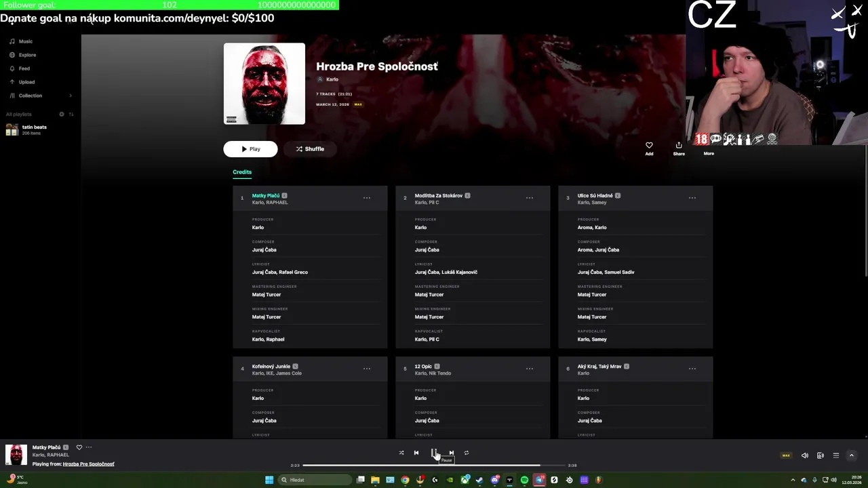Image resolution: width=868 pixels, height=488 pixels.
Task: Toggle repeat in the player bar
Action: (467, 453)
